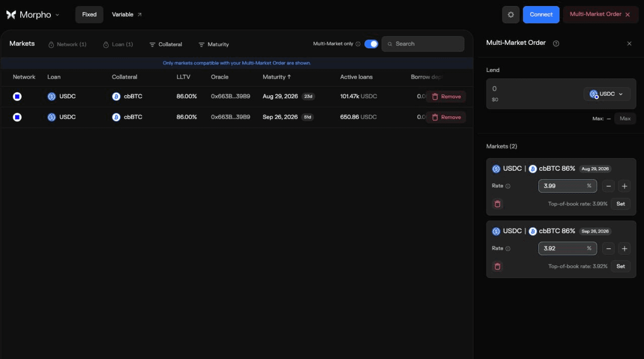Open the Collateral filter
This screenshot has width=644, height=359.
(166, 44)
